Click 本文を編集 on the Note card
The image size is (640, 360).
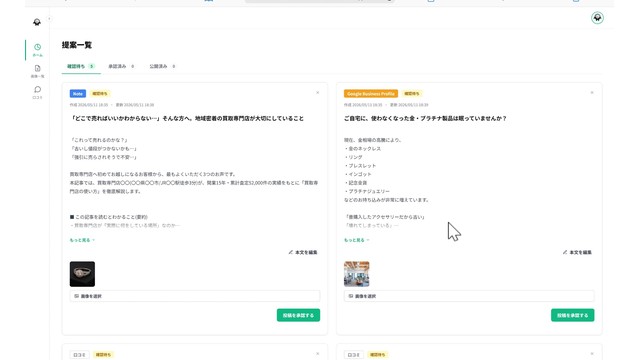(x=303, y=252)
